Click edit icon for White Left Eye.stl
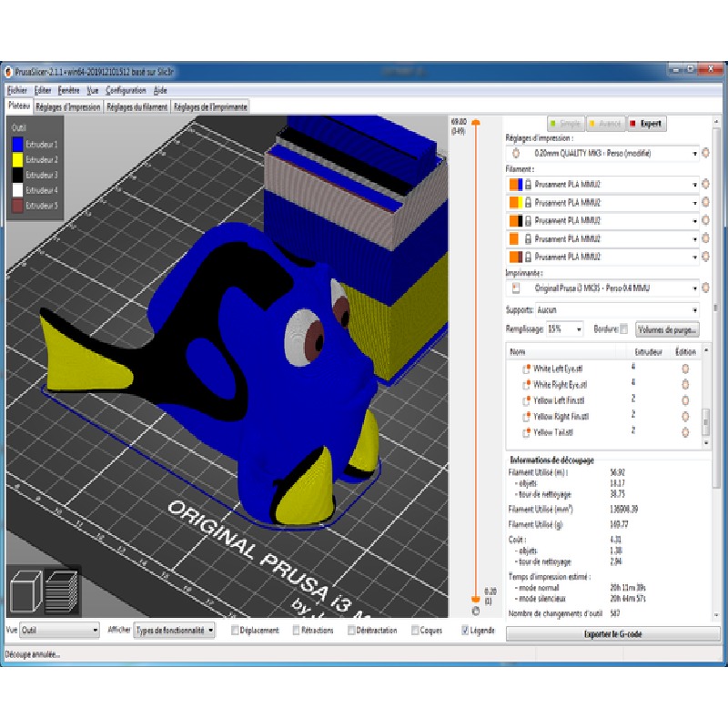Viewport: 728px width, 728px height. click(684, 369)
